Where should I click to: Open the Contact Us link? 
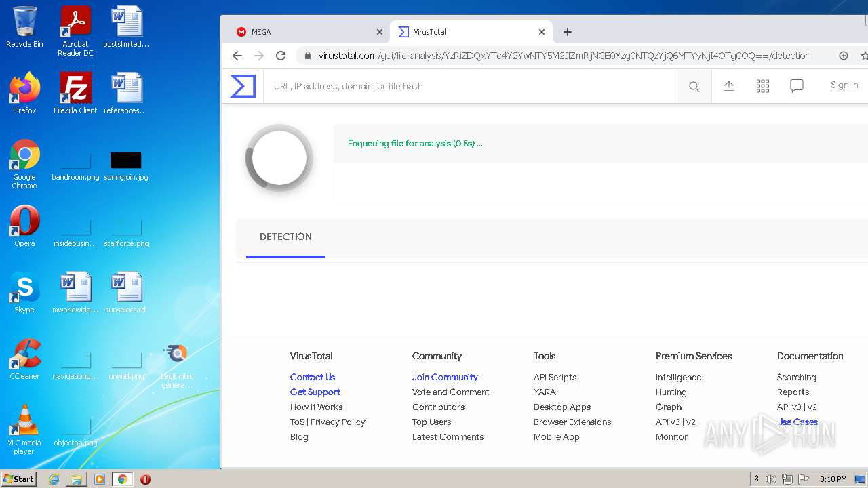point(313,377)
